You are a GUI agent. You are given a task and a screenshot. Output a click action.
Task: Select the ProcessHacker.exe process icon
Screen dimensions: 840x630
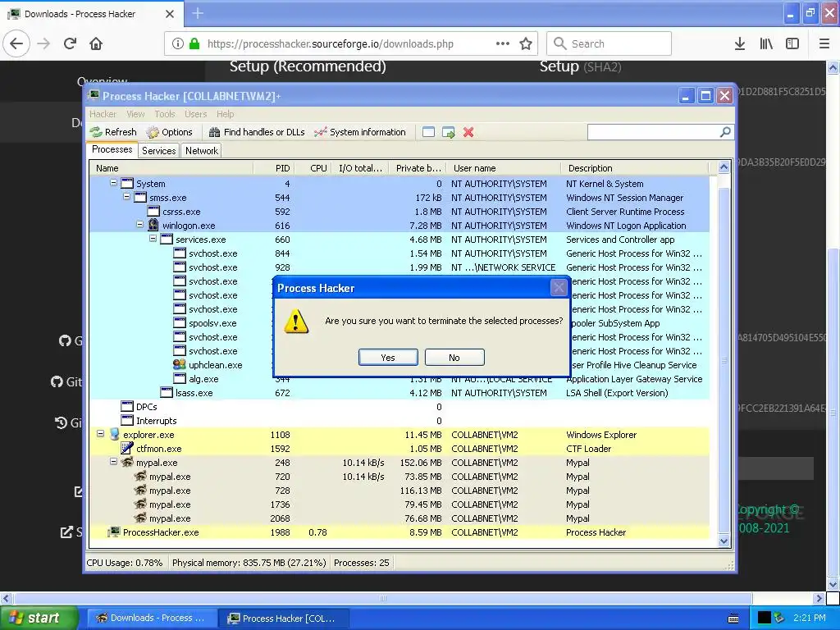tap(114, 532)
